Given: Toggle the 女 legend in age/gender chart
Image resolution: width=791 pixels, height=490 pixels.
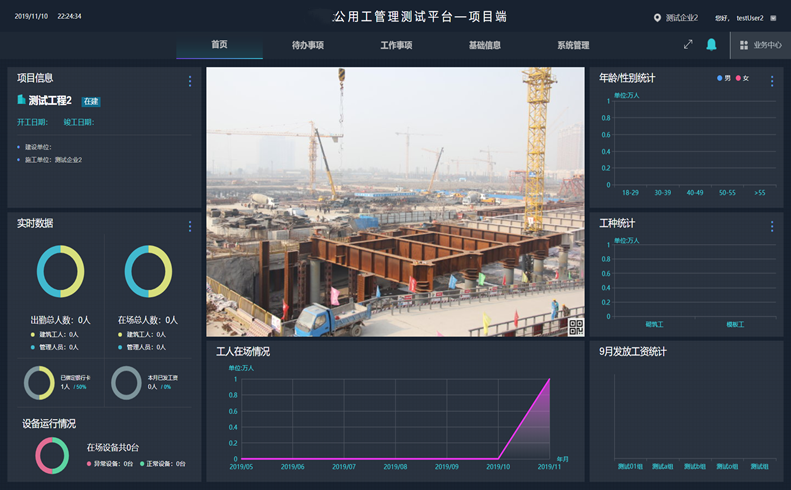Looking at the screenshot, I should (x=741, y=78).
